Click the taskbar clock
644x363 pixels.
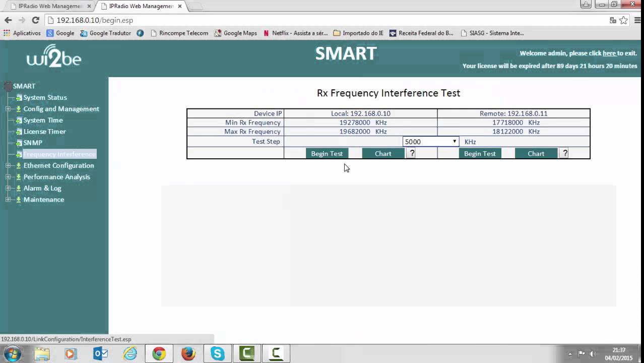click(619, 354)
